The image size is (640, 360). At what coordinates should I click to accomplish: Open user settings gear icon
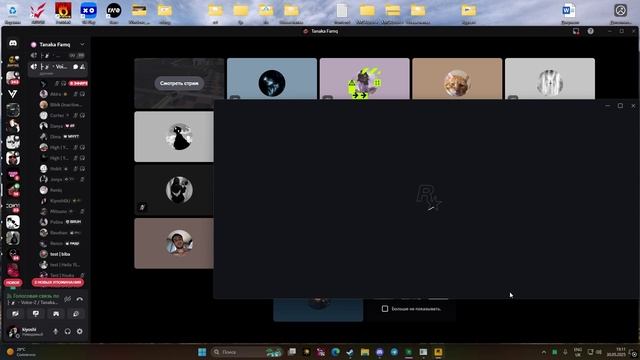click(x=80, y=331)
